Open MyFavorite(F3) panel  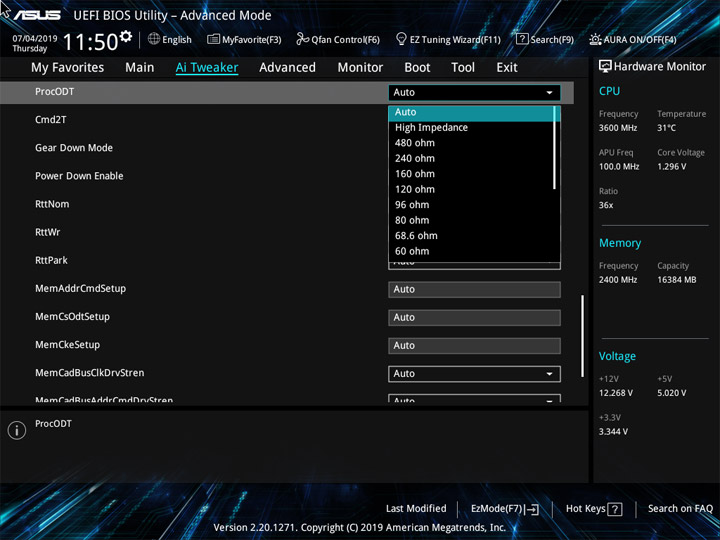pos(244,39)
